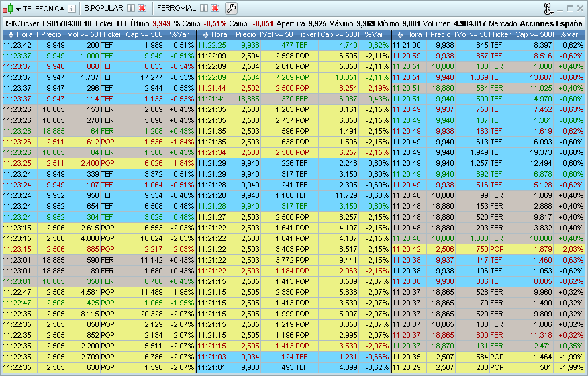Click the cap cell 20.328
This screenshot has width=588, height=376.
click(144, 314)
